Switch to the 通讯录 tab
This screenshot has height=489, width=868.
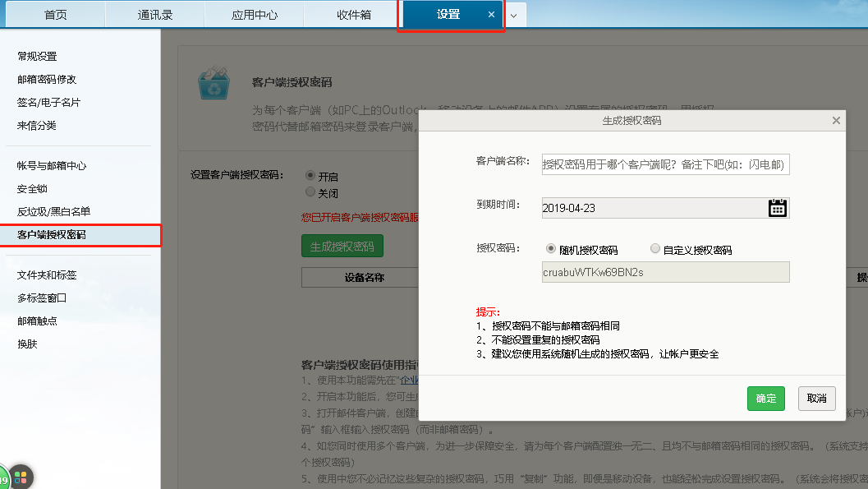(x=155, y=15)
